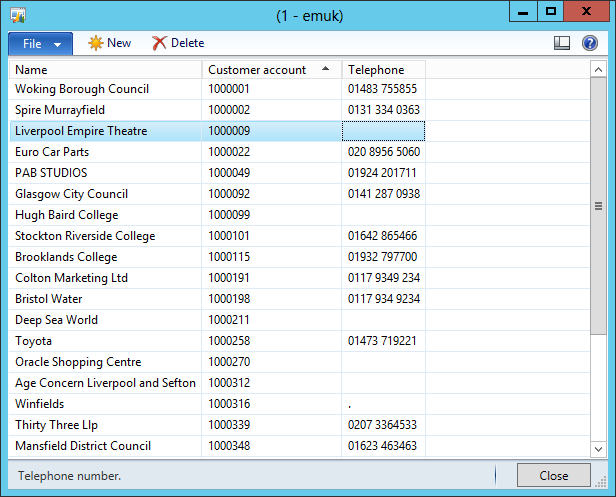Image resolution: width=616 pixels, height=497 pixels.
Task: Select Deep Sea World name cell
Action: tap(105, 320)
